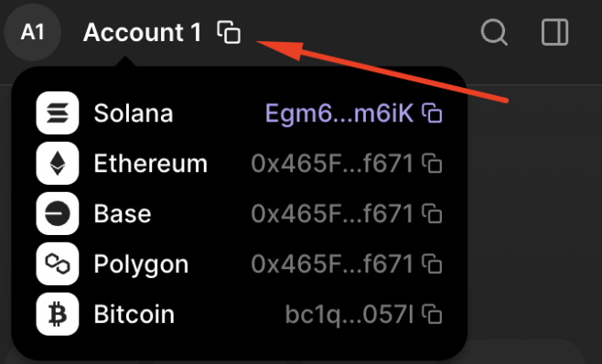602x364 pixels.
Task: Copy the Ethereum address icon
Action: [432, 163]
